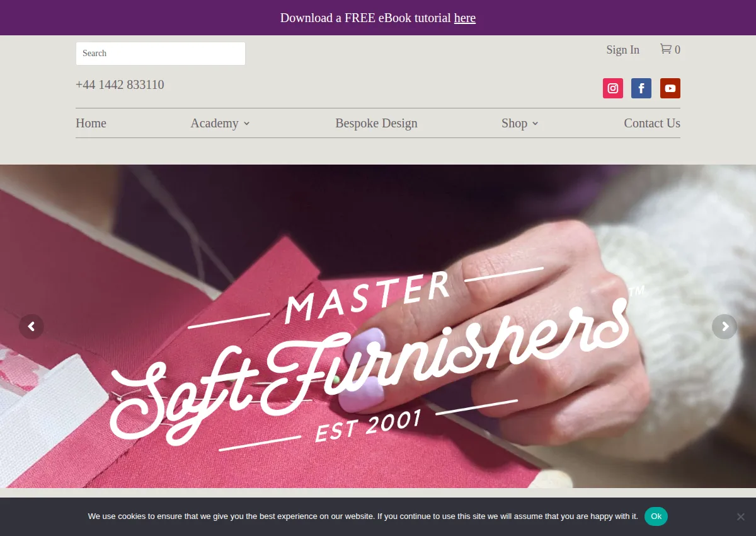
Task: Advance to next slide arrow
Action: coord(724,327)
